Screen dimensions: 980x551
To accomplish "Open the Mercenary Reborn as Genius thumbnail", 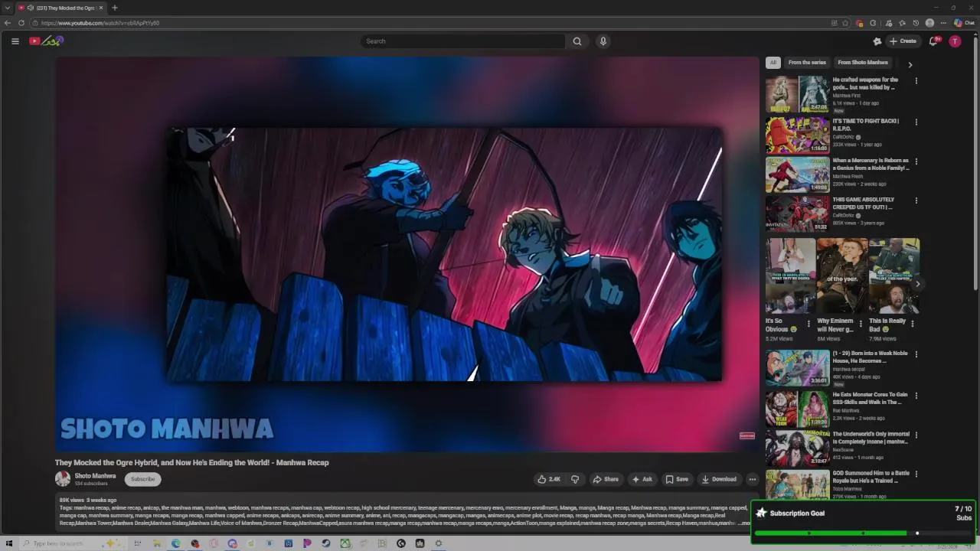I will 797,174.
